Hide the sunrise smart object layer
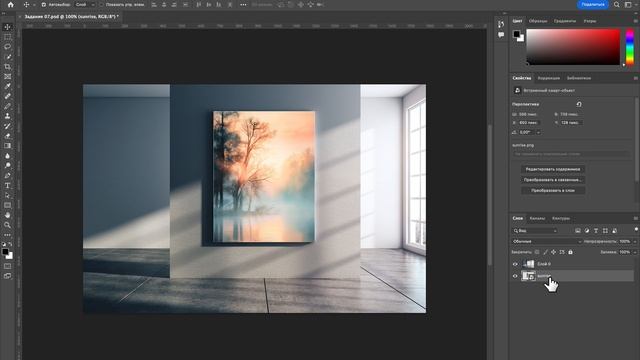 click(515, 276)
